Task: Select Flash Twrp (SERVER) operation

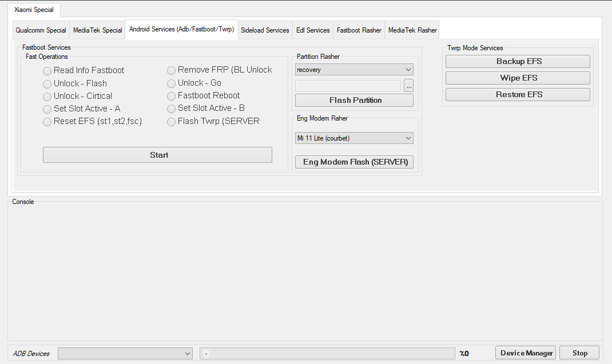Action: 171,121
